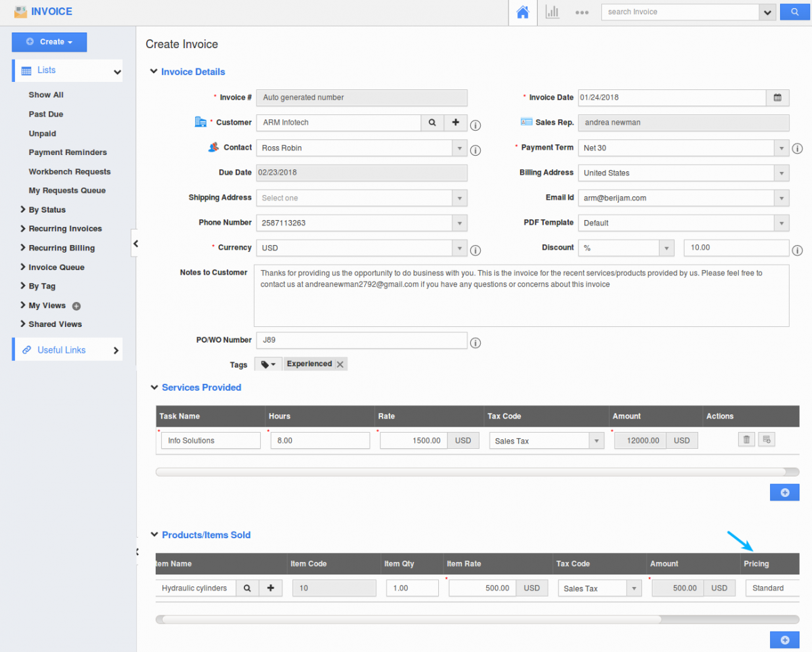Click the blue search magnifier button

[794, 12]
